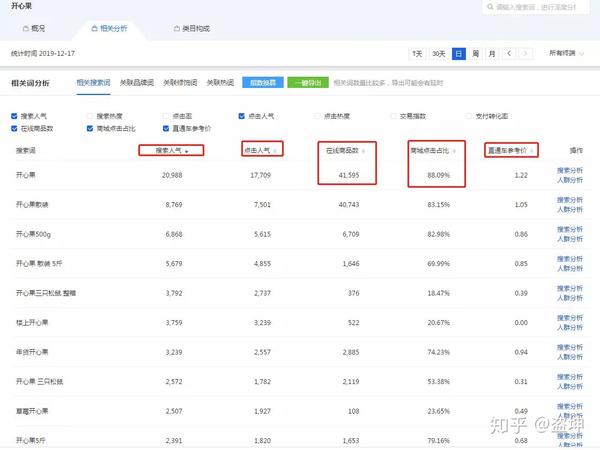Click sort arrow on 搜索人气 column header
This screenshot has width=600, height=450.
click(x=187, y=152)
